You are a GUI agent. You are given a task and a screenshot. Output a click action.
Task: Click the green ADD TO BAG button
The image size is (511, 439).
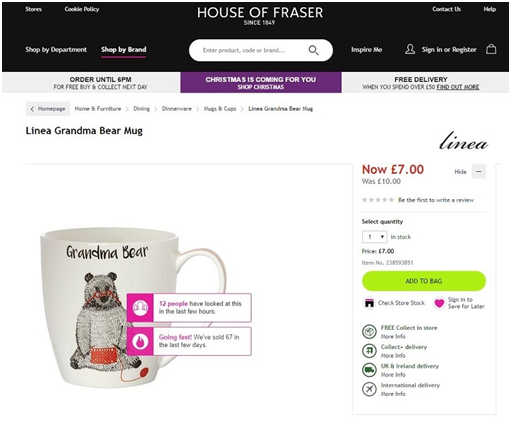[424, 281]
